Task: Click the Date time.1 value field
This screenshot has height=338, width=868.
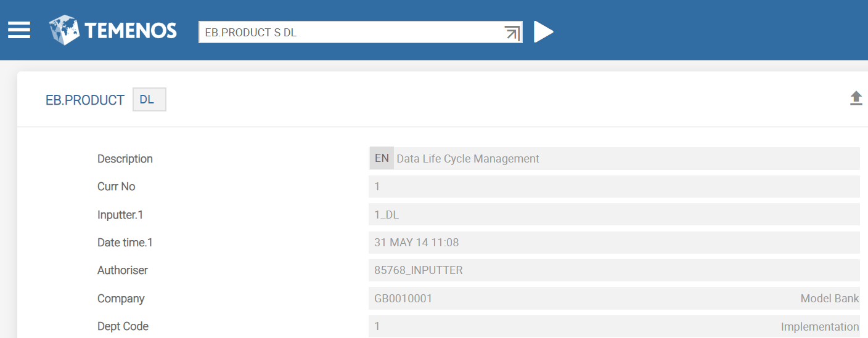Action: tap(613, 243)
